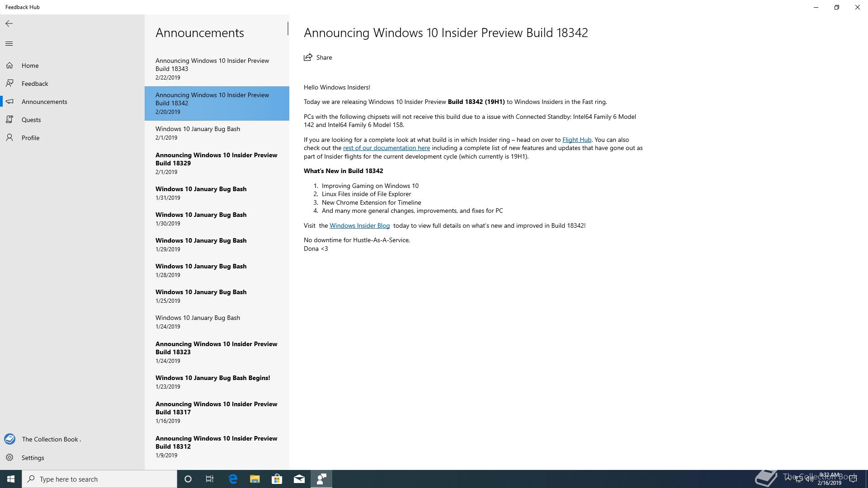Viewport: 868px width, 488px height.
Task: Open Cortana circle on taskbar
Action: click(188, 479)
